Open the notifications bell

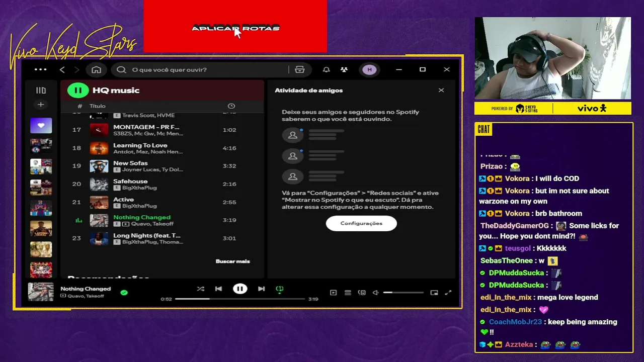pos(326,69)
